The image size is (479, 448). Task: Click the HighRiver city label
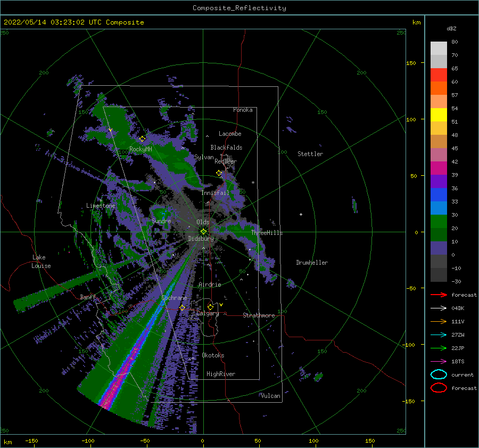221,374
